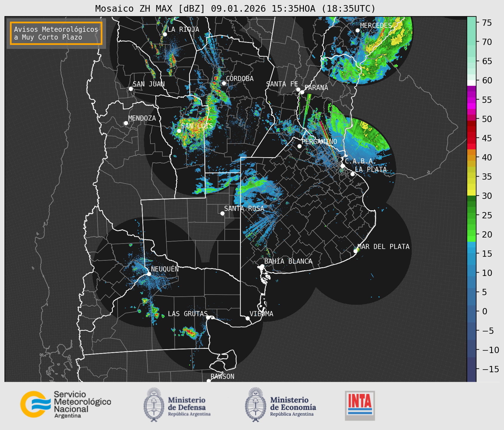Click the Ministerio de Defensa emblem

154,405
